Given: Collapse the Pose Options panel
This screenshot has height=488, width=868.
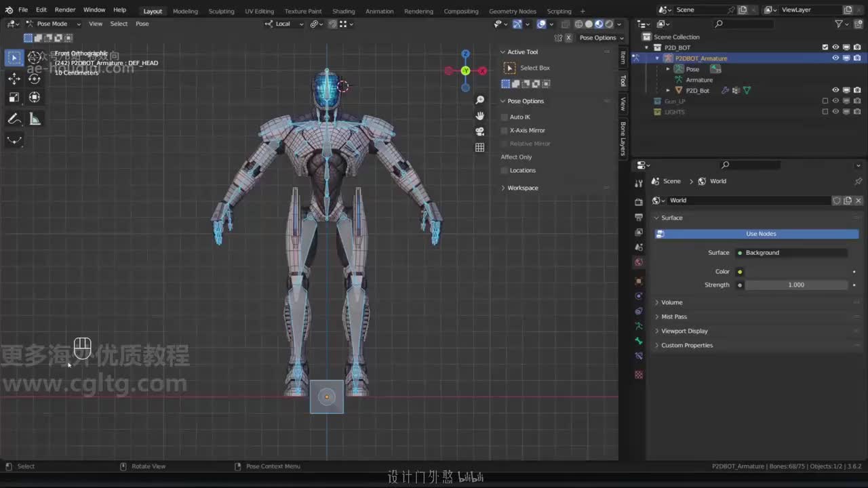Looking at the screenshot, I should (526, 101).
